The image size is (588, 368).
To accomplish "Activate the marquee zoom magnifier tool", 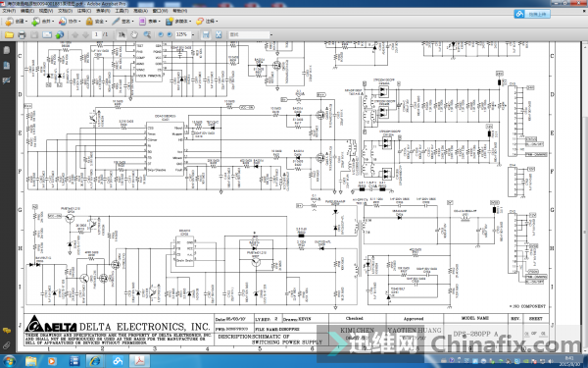I will coord(147,34).
